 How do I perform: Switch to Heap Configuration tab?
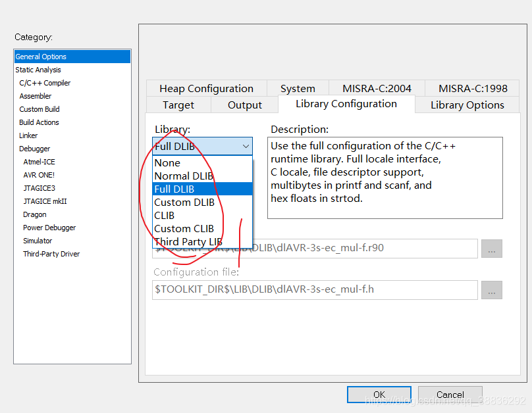coord(206,88)
